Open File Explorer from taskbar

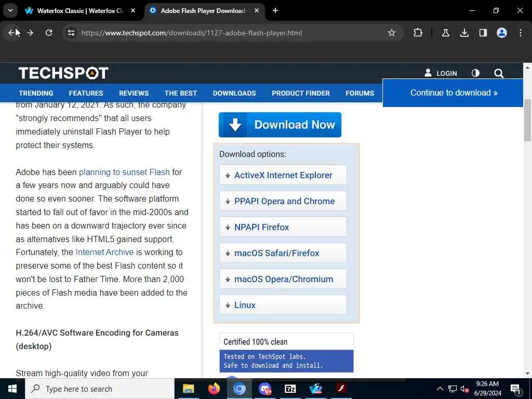tap(188, 389)
